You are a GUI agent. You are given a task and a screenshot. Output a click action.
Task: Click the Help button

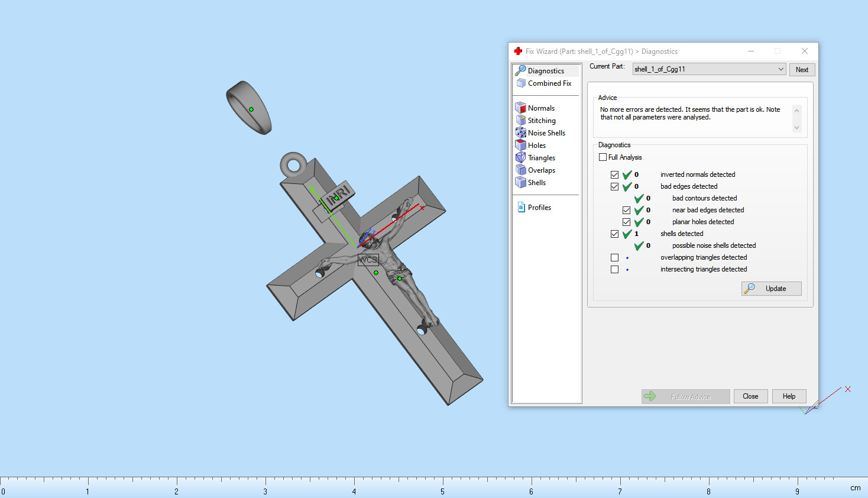[x=789, y=396]
